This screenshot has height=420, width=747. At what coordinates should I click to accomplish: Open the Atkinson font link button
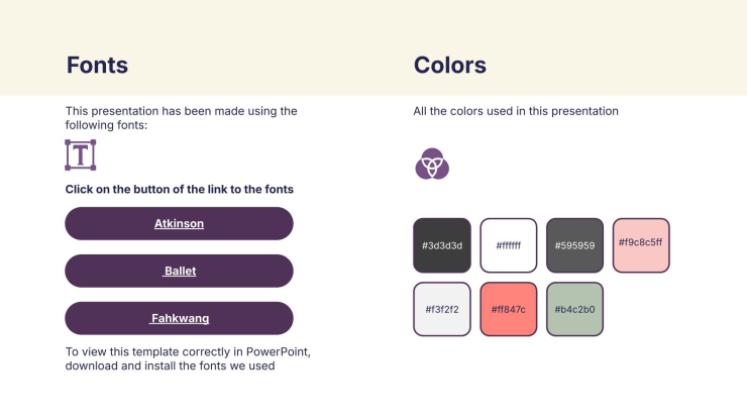click(179, 224)
